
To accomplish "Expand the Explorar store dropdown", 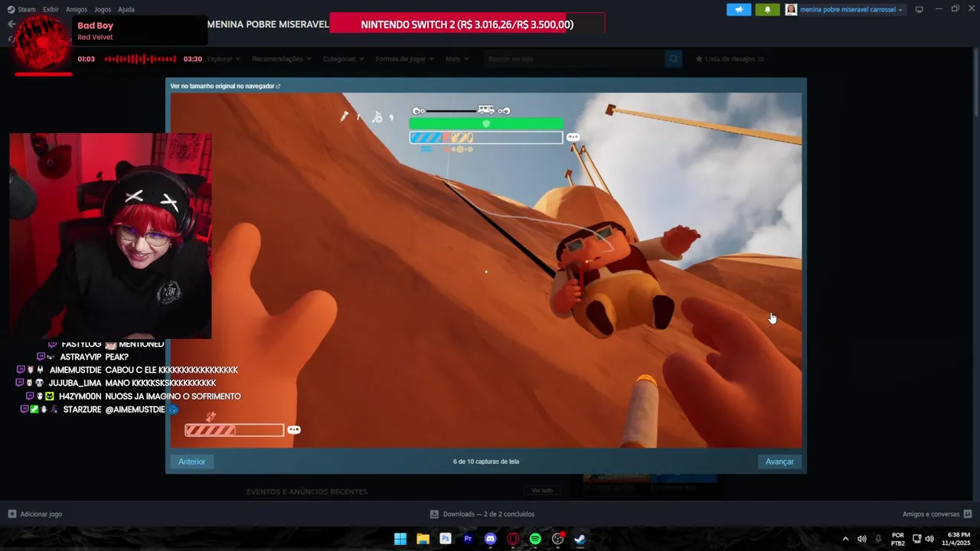I will pos(224,59).
